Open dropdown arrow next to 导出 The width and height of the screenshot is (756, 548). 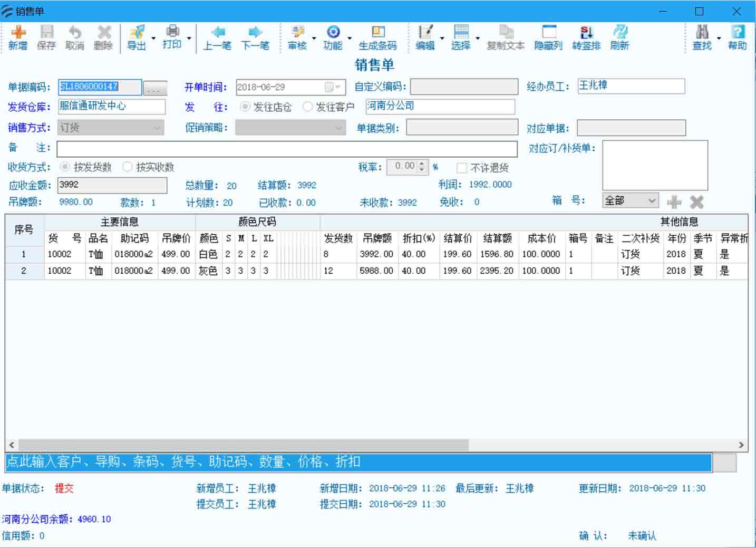point(153,38)
